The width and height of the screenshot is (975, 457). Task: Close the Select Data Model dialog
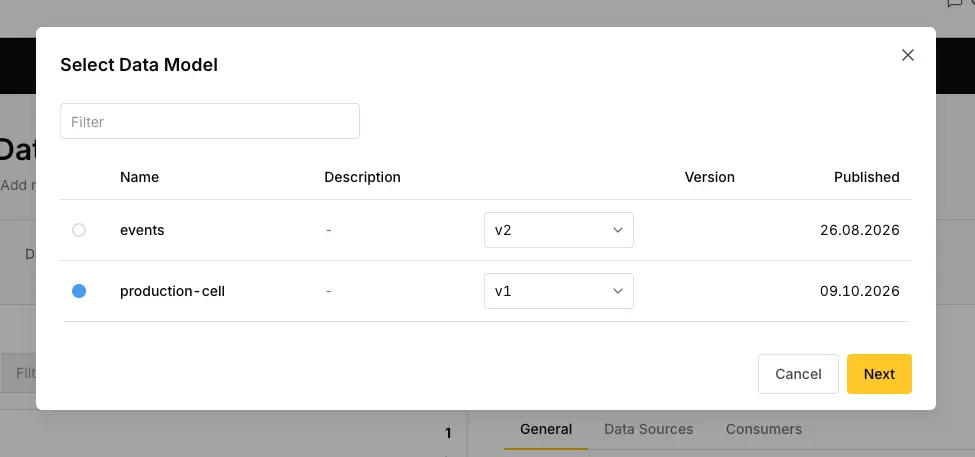[907, 55]
